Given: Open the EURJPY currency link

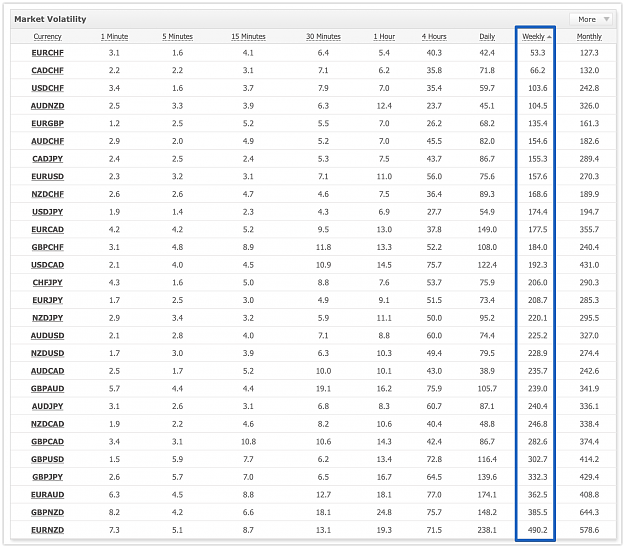Looking at the screenshot, I should pyautogui.click(x=47, y=300).
